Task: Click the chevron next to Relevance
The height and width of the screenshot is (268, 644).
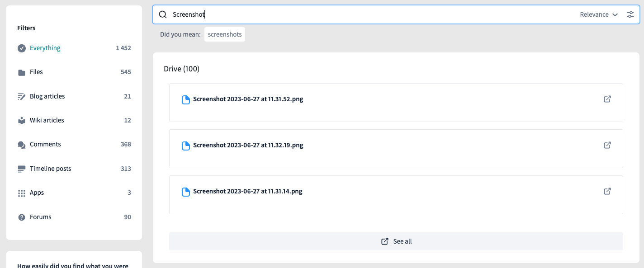Action: pos(615,15)
